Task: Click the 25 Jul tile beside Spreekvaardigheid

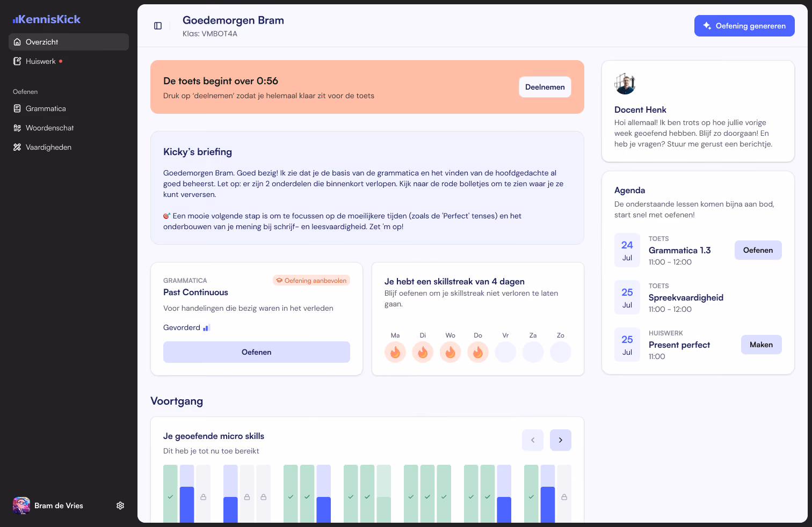Action: (627, 297)
